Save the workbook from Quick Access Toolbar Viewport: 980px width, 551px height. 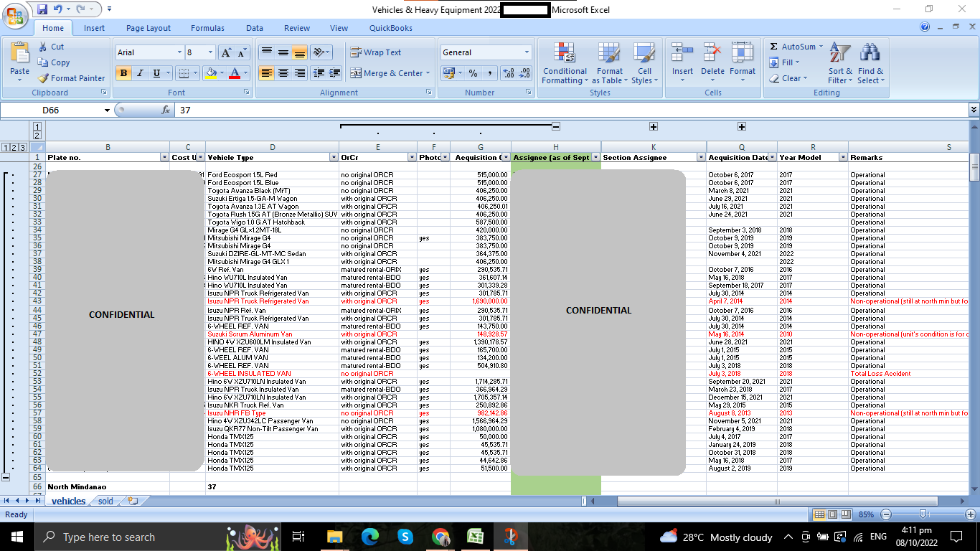[42, 9]
